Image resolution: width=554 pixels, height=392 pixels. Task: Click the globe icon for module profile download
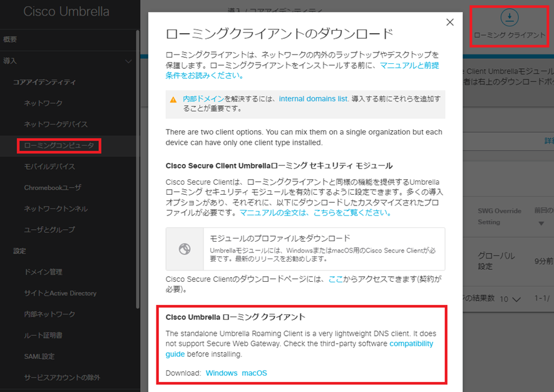point(185,249)
